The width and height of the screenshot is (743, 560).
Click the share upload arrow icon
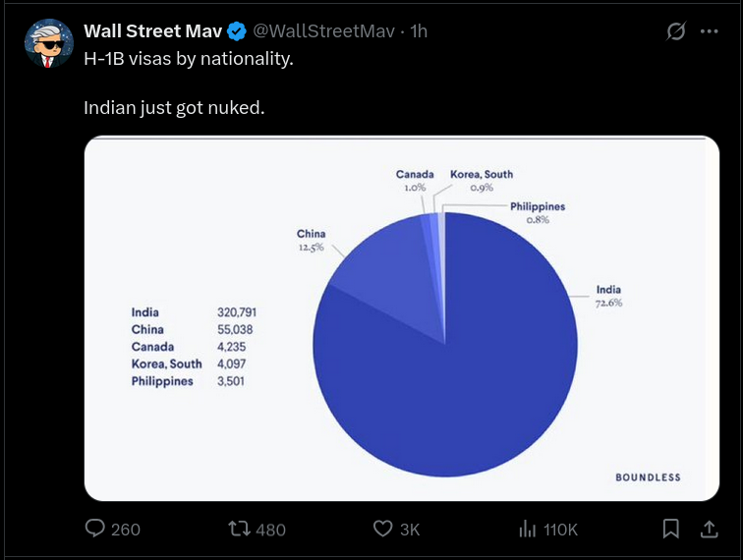coord(708,529)
